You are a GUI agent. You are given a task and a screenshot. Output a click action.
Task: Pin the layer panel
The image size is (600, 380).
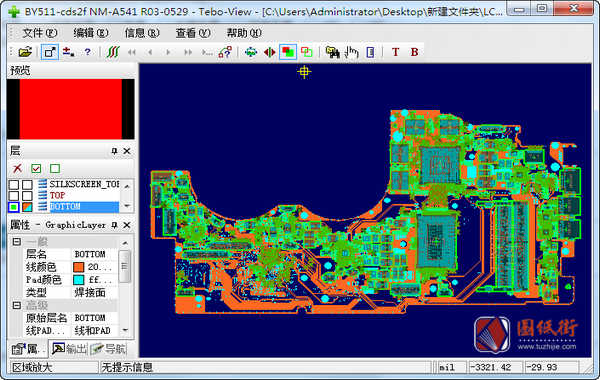(x=114, y=151)
